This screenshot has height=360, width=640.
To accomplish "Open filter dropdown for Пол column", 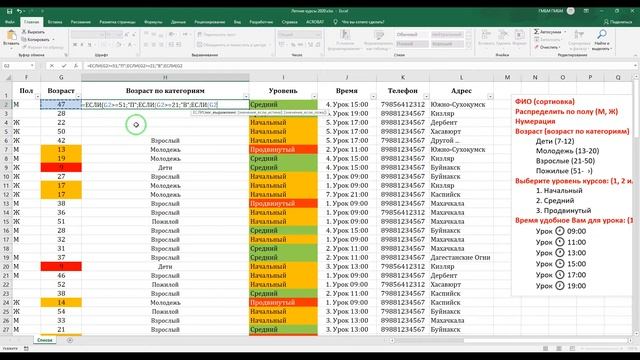I will tap(37, 97).
